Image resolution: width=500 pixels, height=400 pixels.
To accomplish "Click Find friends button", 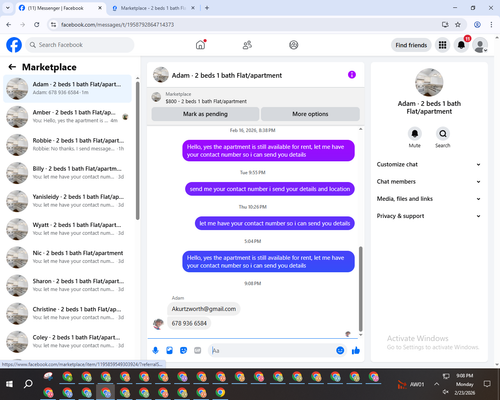I will [x=411, y=45].
